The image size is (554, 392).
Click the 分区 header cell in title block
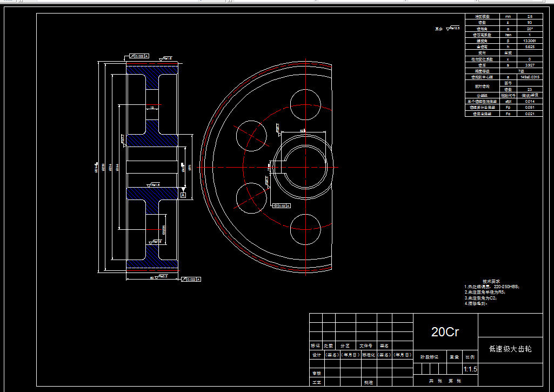click(345, 346)
